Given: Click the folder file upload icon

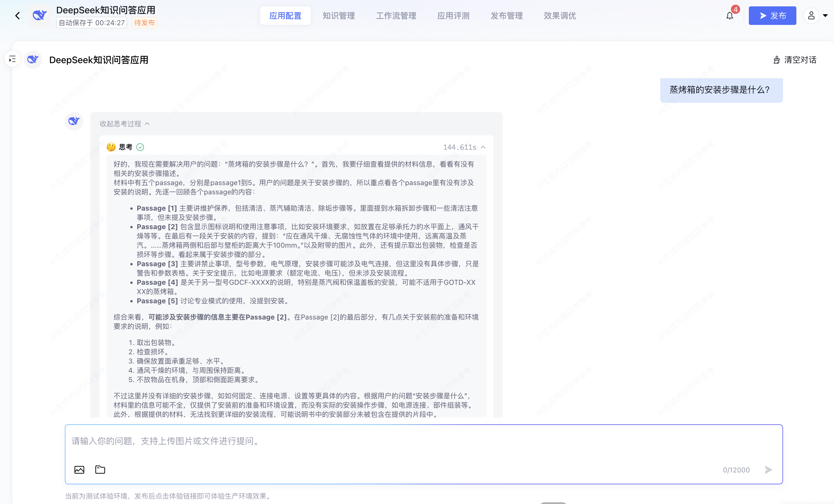Looking at the screenshot, I should point(100,470).
